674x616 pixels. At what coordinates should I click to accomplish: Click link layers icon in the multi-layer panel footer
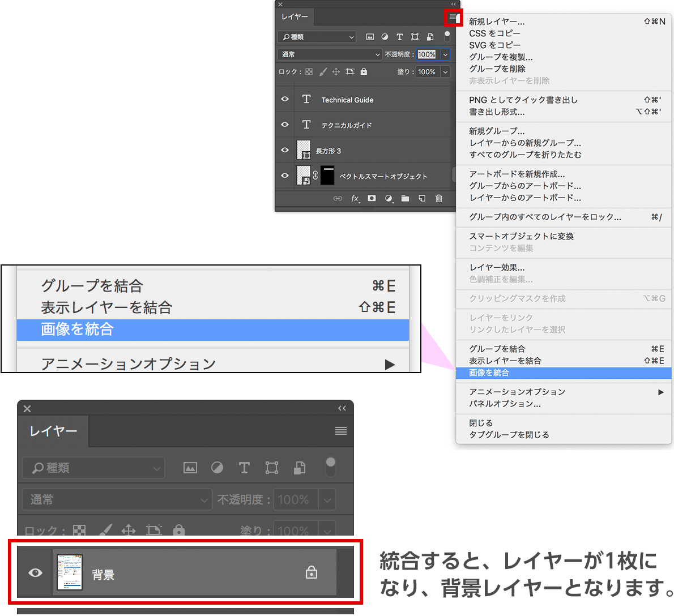338,199
